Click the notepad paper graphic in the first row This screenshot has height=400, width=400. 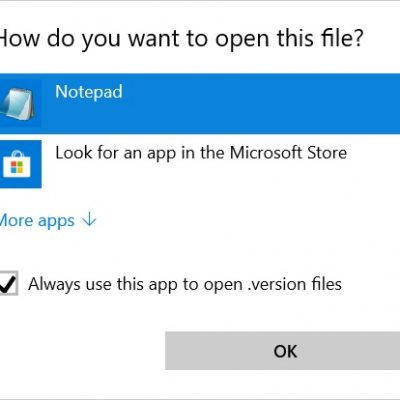17,104
